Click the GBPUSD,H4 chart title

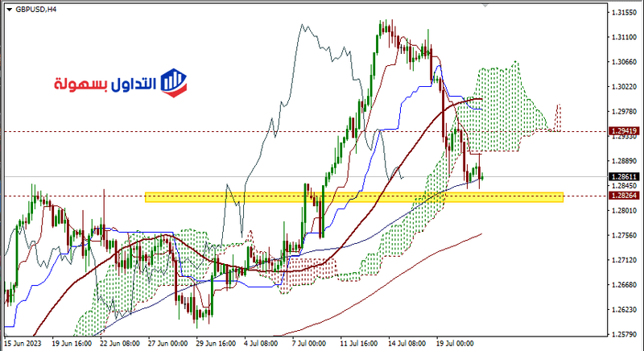(x=37, y=9)
